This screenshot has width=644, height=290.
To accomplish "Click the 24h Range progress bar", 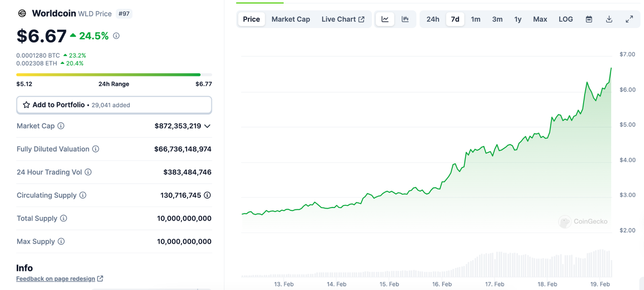I will (114, 75).
